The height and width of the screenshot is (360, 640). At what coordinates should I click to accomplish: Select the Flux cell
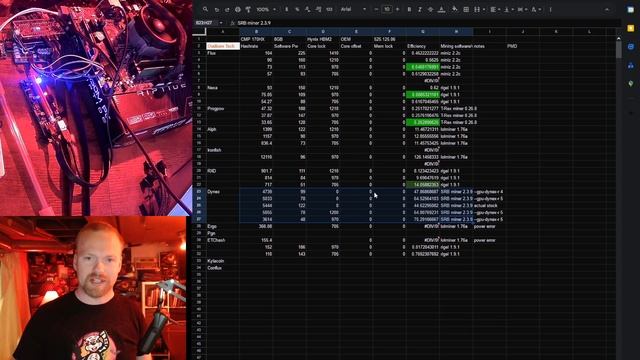coord(223,53)
